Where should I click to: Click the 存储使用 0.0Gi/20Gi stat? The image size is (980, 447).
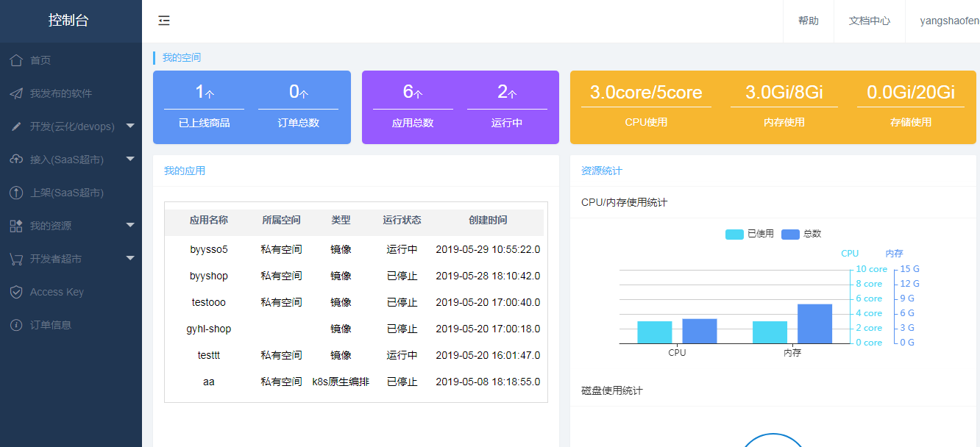911,107
